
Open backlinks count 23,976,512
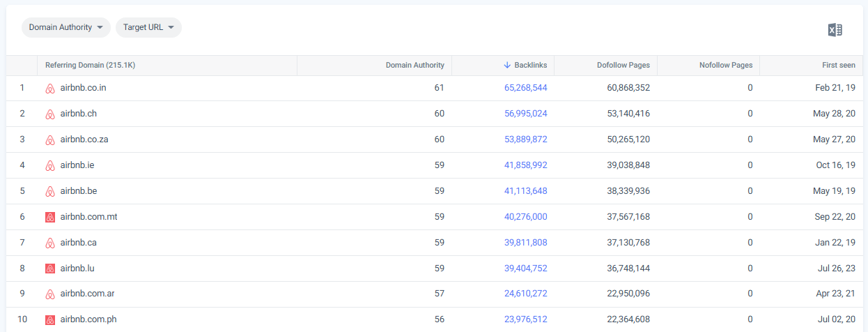[526, 319]
